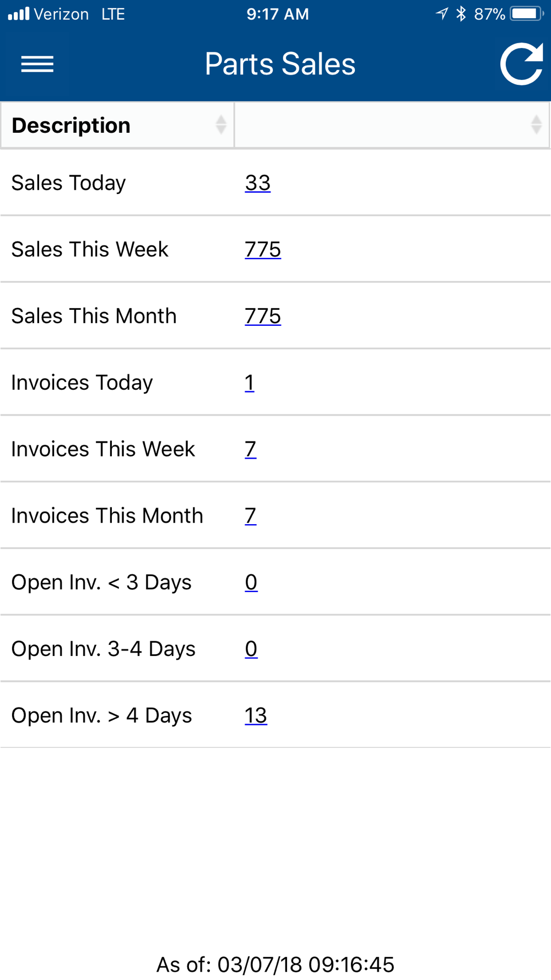
Task: Open Invoices Today value 1
Action: 250,383
